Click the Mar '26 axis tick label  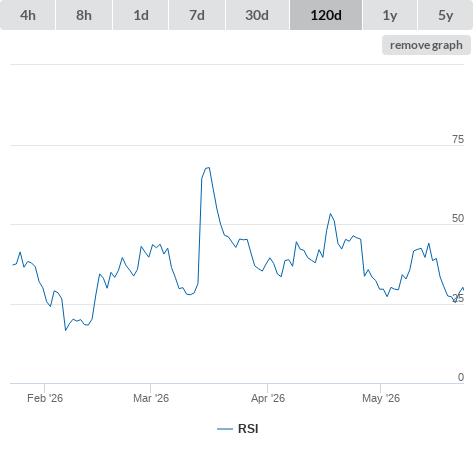[x=151, y=398]
